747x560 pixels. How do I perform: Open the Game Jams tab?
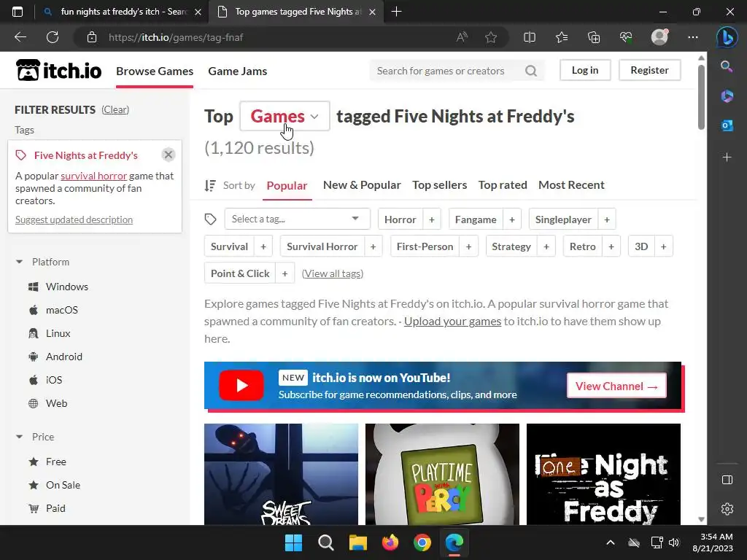(x=238, y=71)
